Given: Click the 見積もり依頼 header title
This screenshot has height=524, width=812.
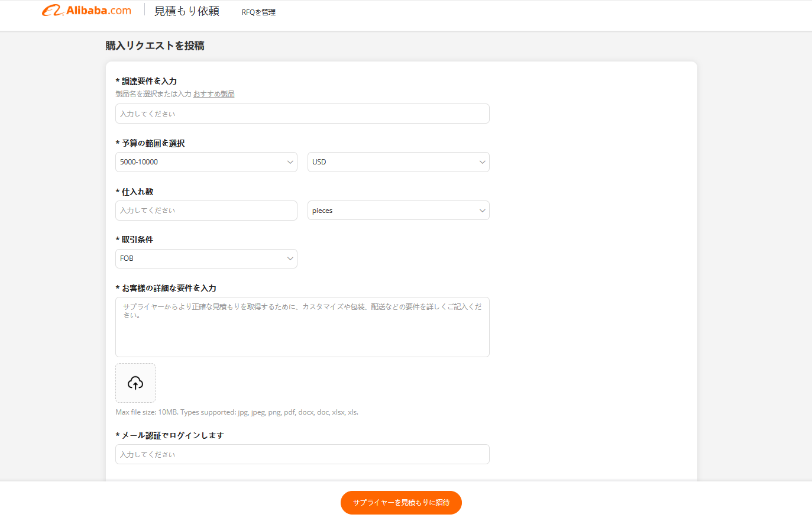Looking at the screenshot, I should pos(187,11).
